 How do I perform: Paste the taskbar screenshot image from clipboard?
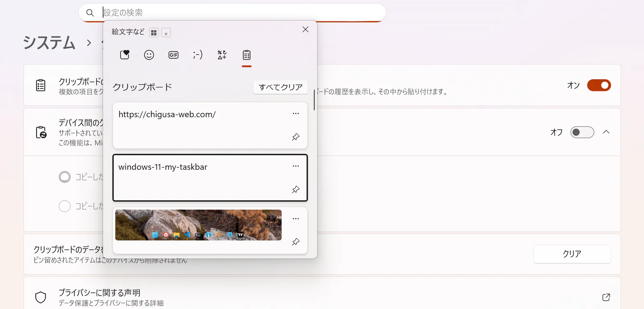[x=198, y=225]
